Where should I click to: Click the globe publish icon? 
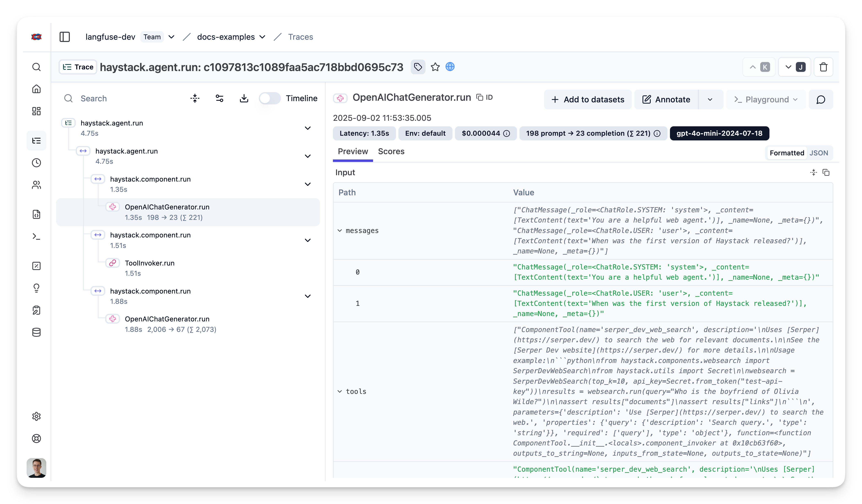tap(450, 67)
